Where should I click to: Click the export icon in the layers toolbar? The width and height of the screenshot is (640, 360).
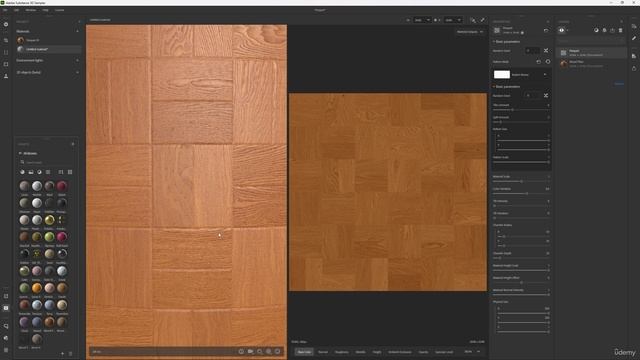pos(612,30)
